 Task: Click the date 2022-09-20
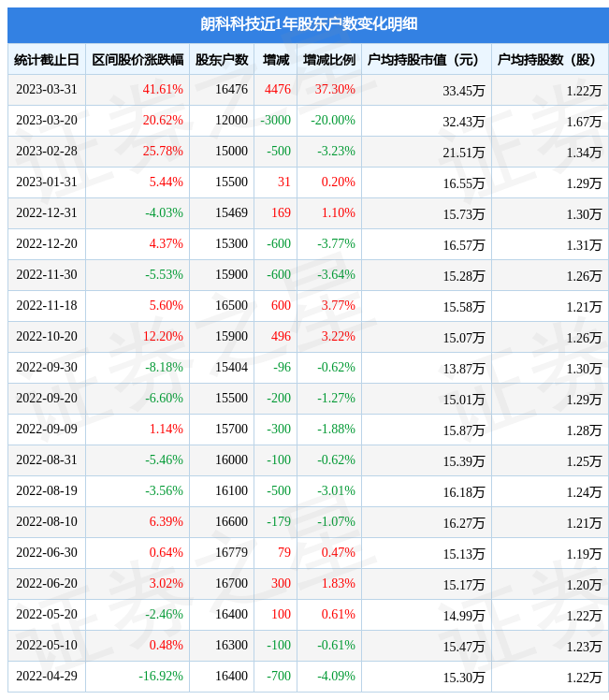[47, 398]
